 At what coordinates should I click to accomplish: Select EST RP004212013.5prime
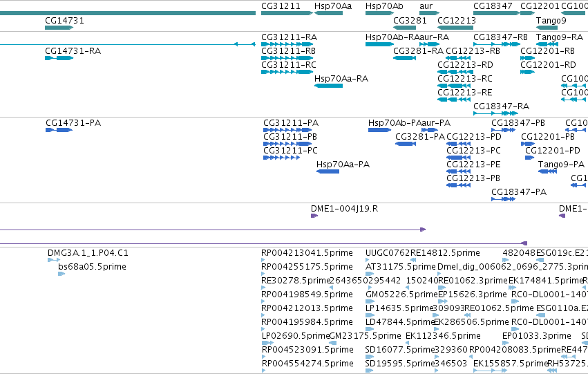tap(307, 309)
